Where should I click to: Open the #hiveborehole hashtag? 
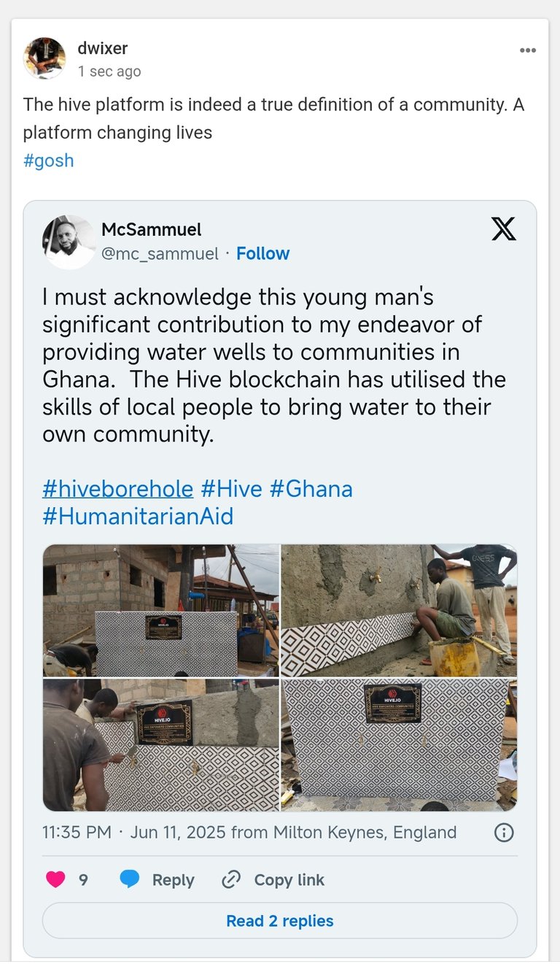click(x=118, y=489)
